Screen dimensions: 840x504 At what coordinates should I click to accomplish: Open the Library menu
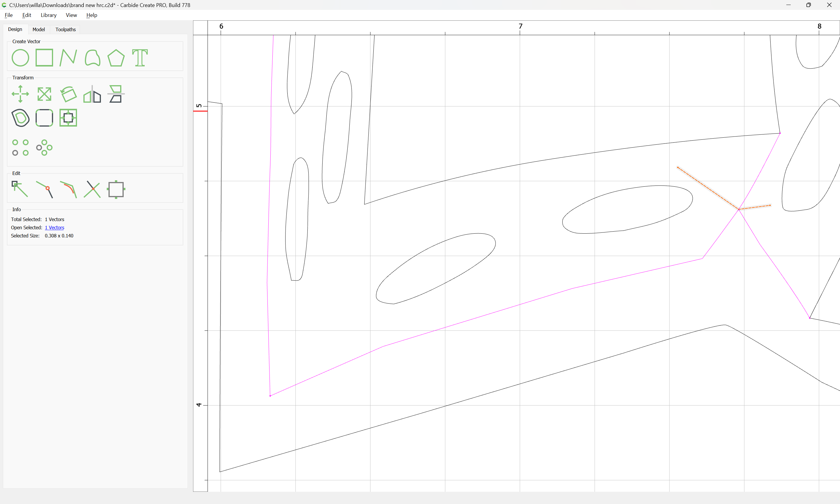tap(48, 15)
